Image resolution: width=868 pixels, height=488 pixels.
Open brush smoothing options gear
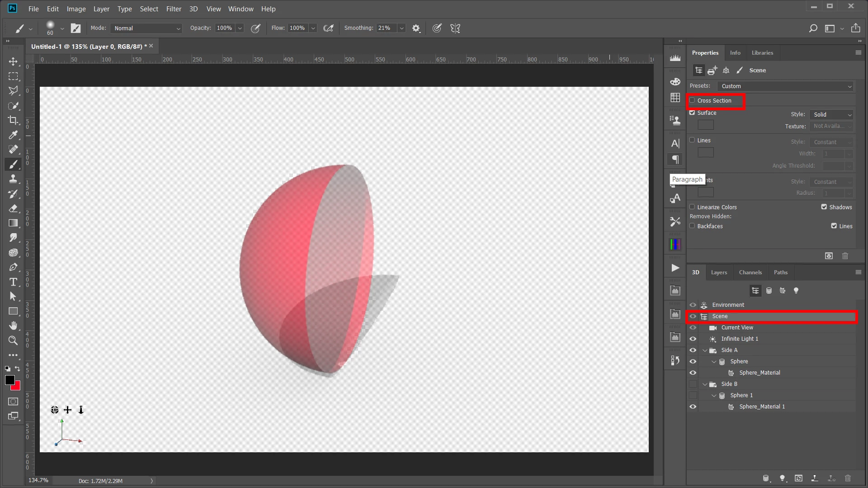tap(416, 28)
